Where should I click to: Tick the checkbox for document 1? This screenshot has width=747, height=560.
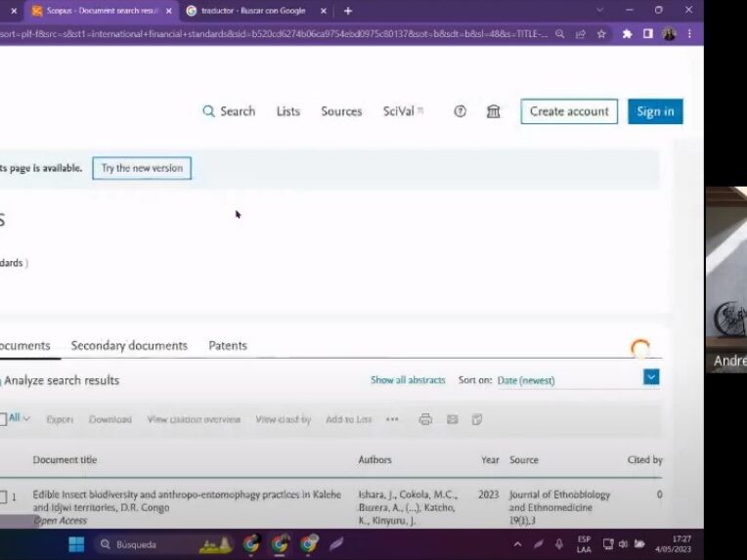[3, 497]
